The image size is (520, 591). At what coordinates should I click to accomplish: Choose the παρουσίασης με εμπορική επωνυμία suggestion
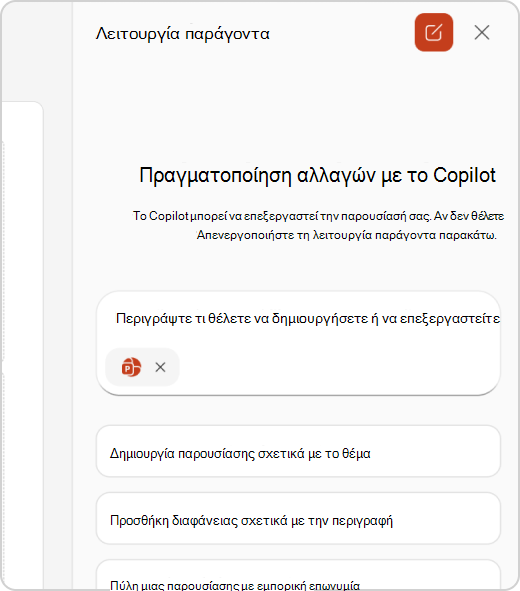point(298,576)
